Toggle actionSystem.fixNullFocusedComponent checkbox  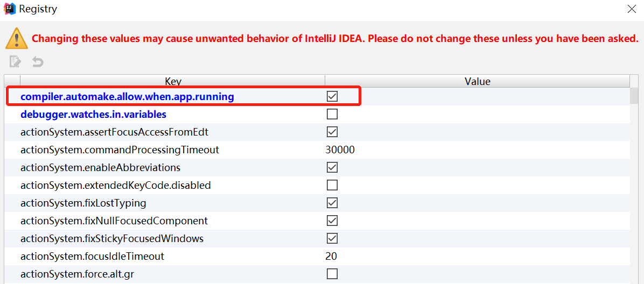[332, 221]
